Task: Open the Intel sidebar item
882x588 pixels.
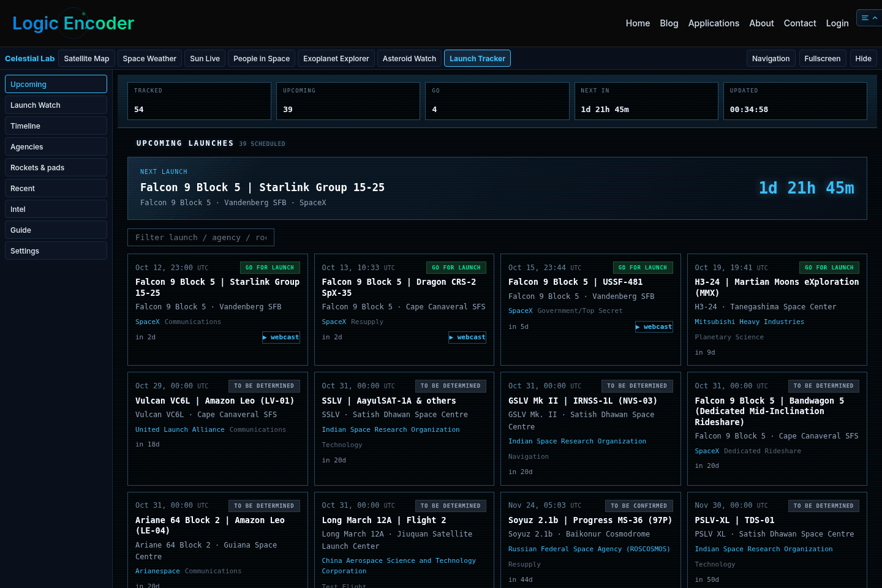Action: pos(56,209)
